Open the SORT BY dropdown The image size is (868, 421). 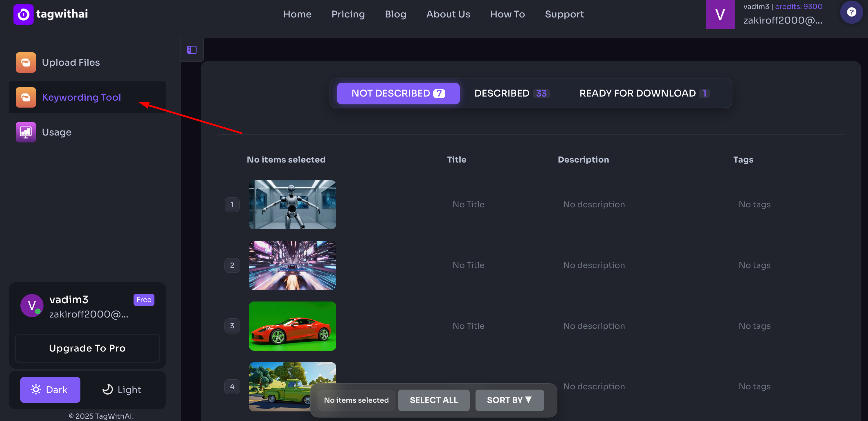[x=509, y=400]
